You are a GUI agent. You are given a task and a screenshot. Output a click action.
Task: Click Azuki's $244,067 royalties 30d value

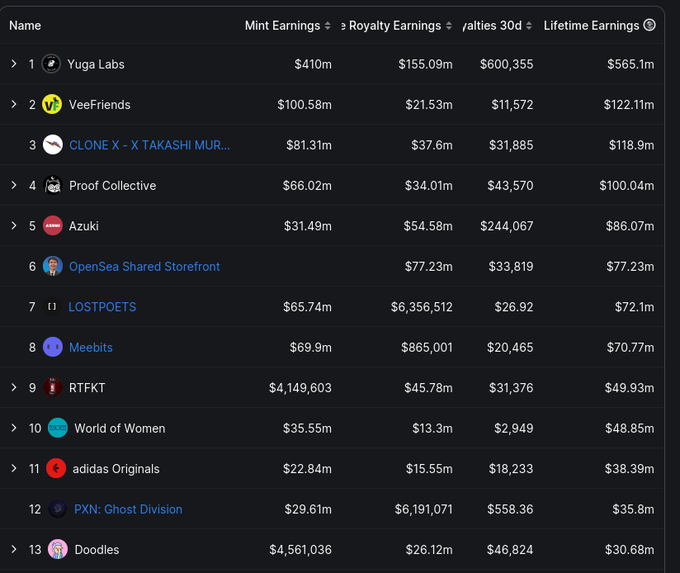tap(507, 226)
